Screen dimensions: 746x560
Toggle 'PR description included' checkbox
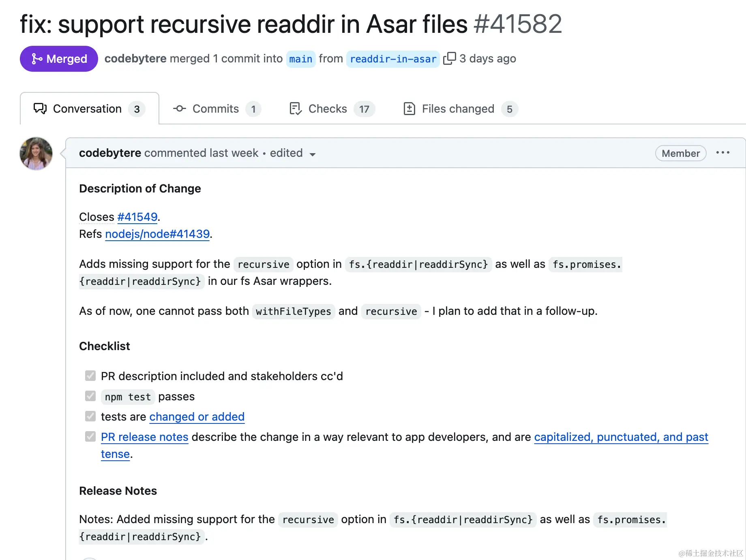pyautogui.click(x=90, y=376)
